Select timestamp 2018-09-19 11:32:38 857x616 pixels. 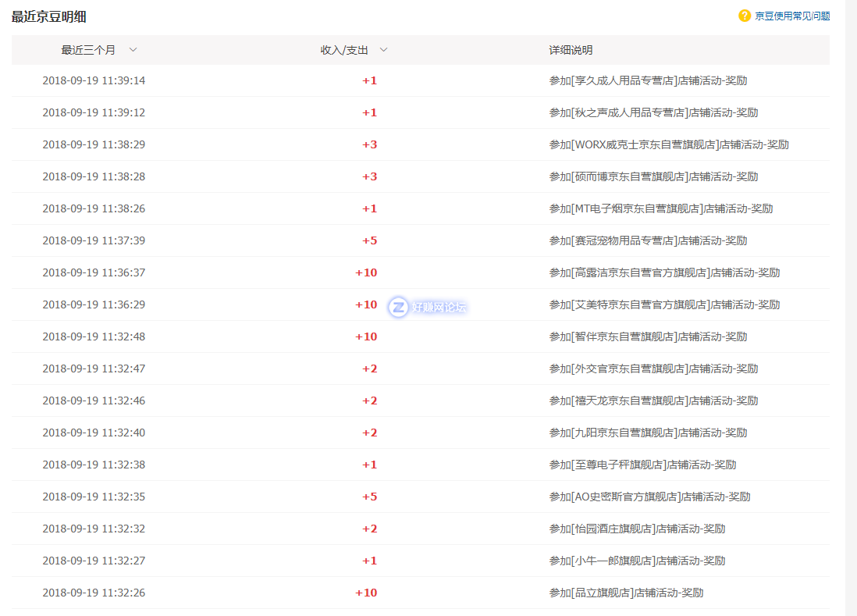tap(94, 465)
